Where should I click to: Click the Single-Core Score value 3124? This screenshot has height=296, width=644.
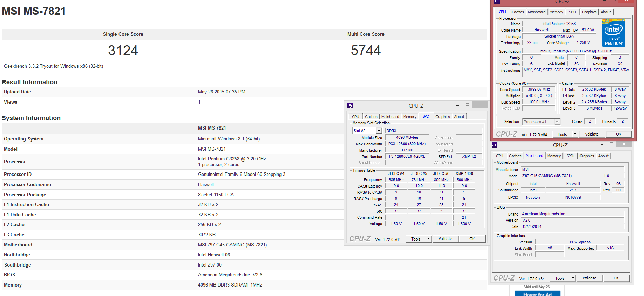pyautogui.click(x=123, y=51)
